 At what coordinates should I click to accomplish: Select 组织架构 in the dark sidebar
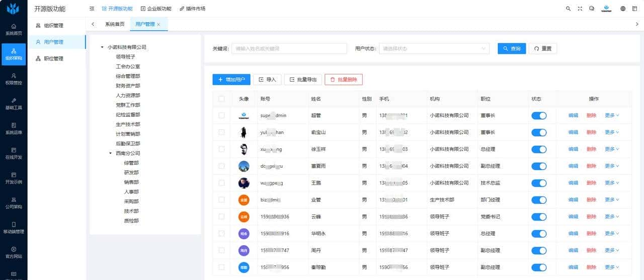14,54
